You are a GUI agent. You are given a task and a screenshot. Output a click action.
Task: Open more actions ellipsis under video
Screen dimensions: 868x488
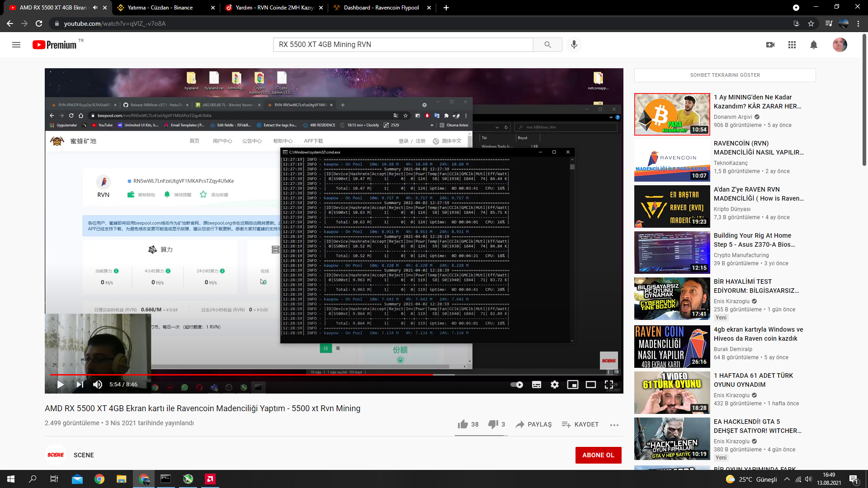point(614,425)
